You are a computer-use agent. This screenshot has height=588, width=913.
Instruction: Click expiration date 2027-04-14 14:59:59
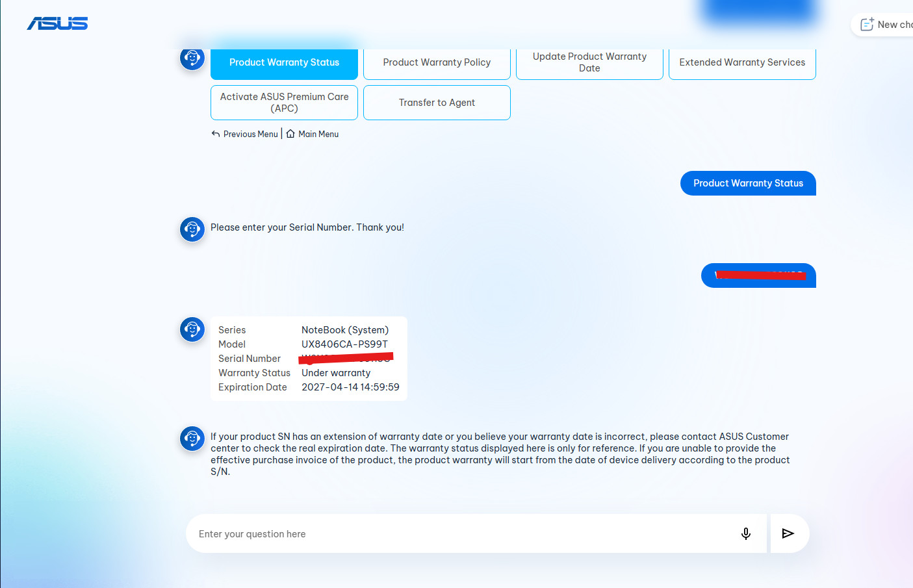pyautogui.click(x=350, y=387)
